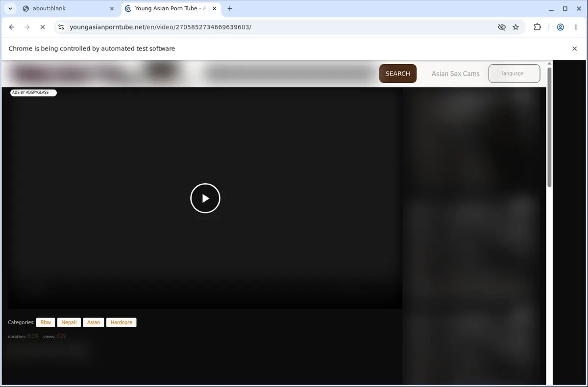Click the browser forward arrow
Viewport: 588px width, 387px height.
27,27
